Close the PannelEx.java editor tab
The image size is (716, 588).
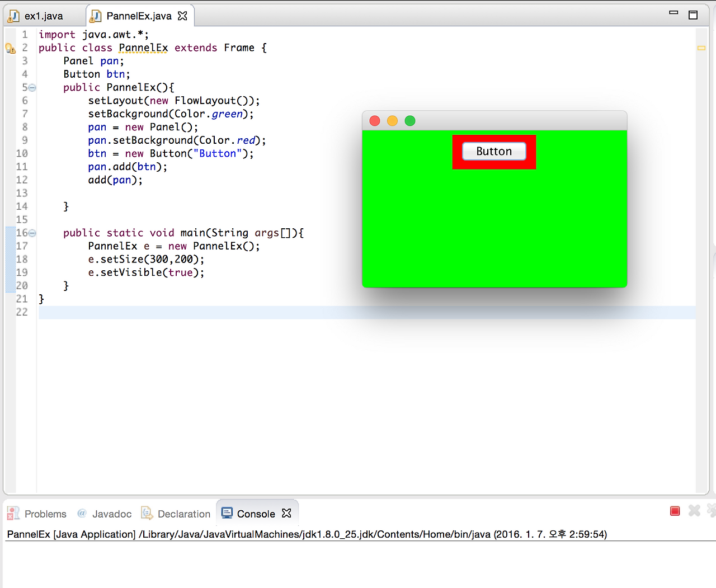(182, 16)
